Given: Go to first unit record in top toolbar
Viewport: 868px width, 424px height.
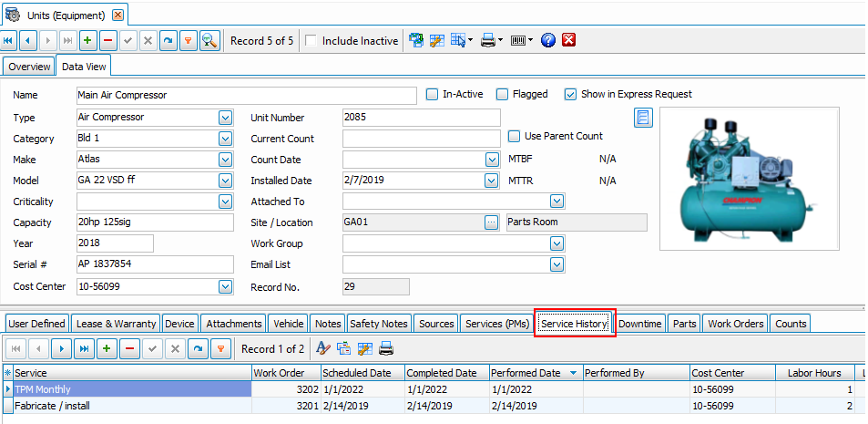Looking at the screenshot, I should click(9, 40).
